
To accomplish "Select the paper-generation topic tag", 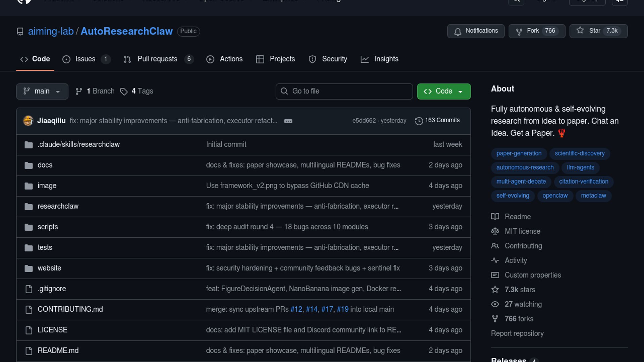I will click(519, 154).
